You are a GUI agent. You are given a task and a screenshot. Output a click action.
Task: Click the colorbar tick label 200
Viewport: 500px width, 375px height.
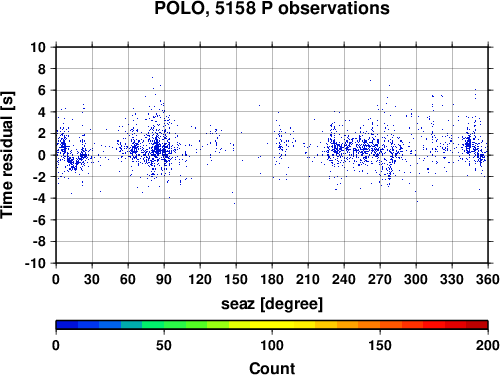pos(487,345)
